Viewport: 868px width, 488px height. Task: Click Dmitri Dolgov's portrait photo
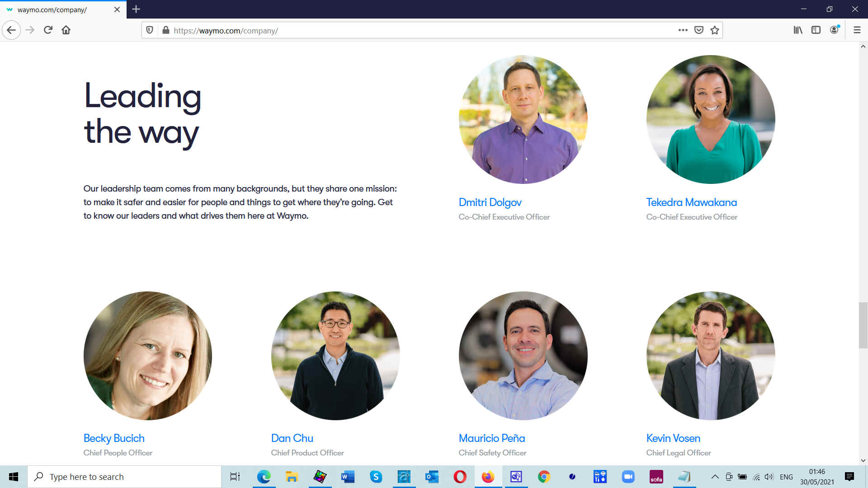tap(523, 119)
